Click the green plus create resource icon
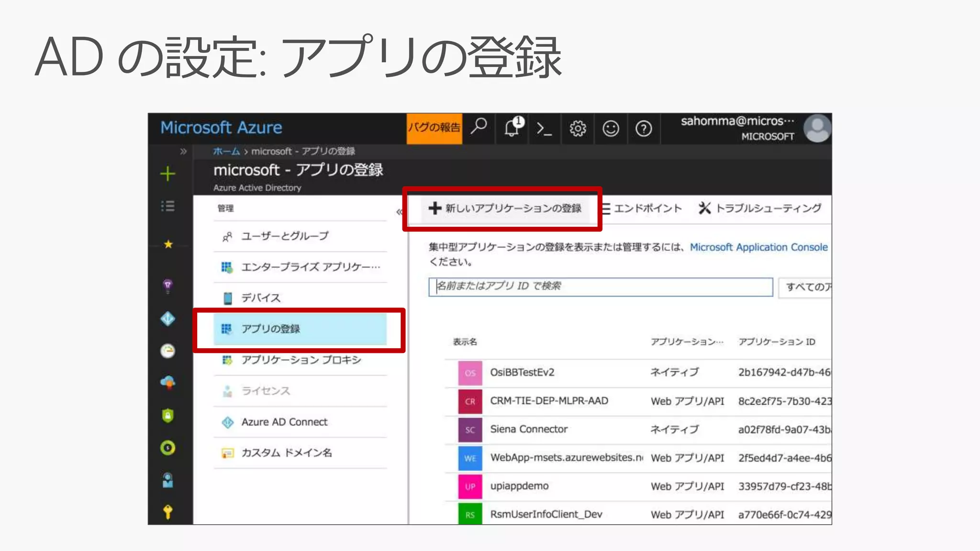This screenshot has height=551, width=980. 167,174
